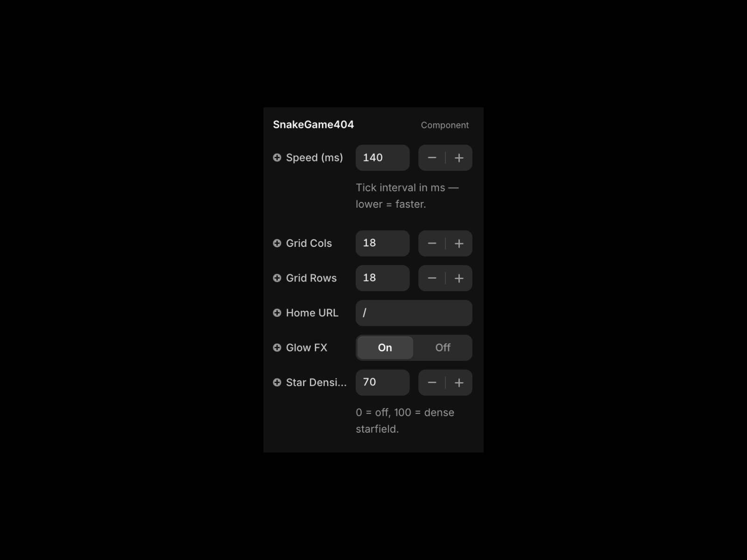Decrease Grid Rows using the minus button
Viewport: 747px width, 560px height.
pyautogui.click(x=432, y=278)
